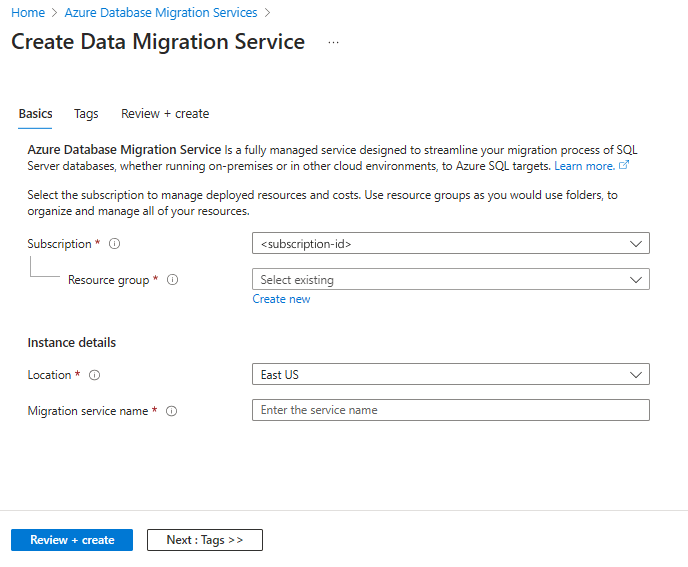Click external link icon after Learn more
688x567 pixels.
pos(625,166)
